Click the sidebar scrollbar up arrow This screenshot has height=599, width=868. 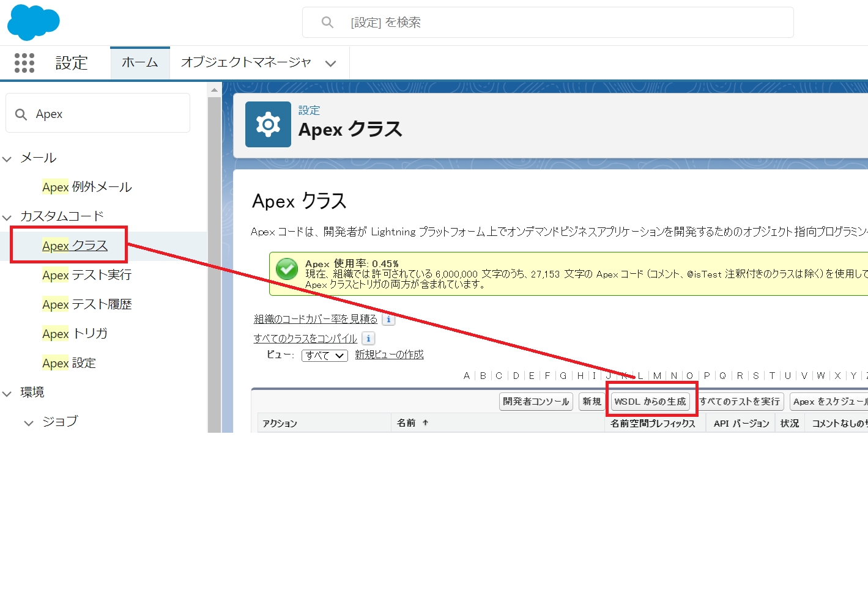click(x=214, y=90)
